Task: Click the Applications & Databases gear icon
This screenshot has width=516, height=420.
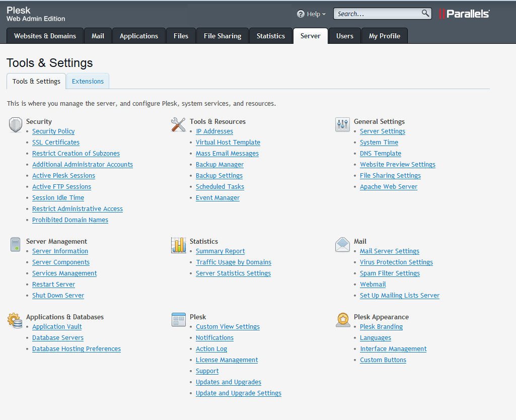Action: click(x=15, y=320)
